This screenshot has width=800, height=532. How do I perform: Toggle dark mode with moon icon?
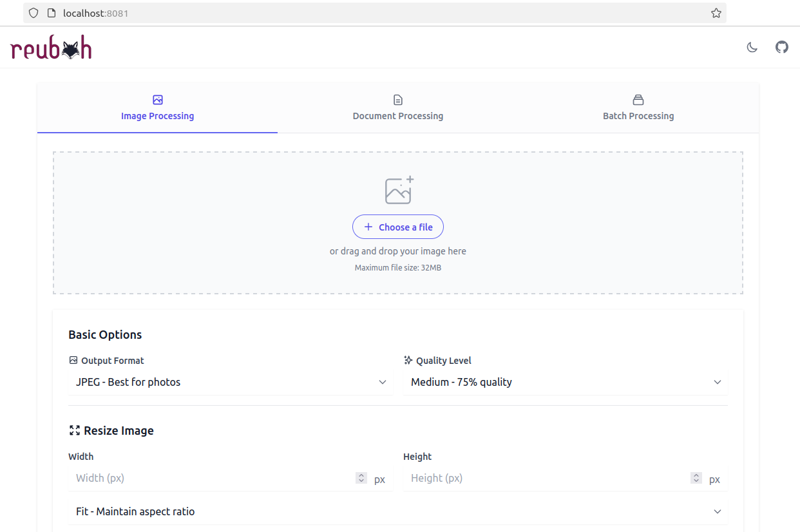[x=752, y=47]
